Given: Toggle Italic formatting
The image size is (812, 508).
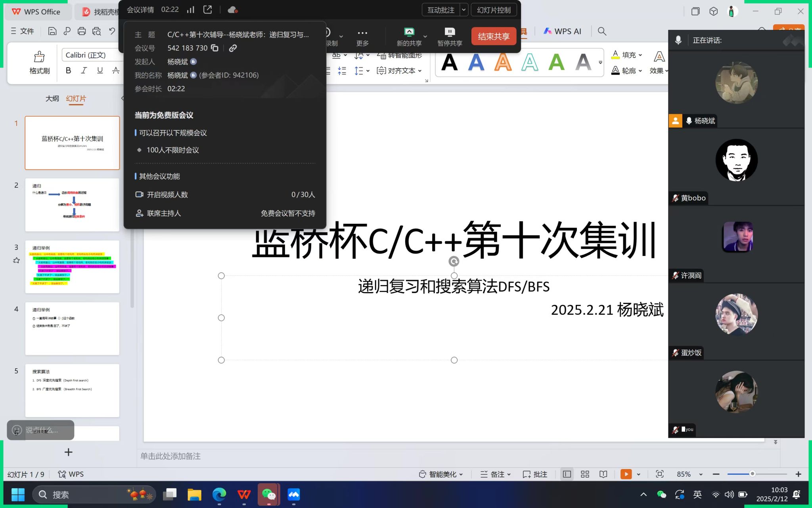Looking at the screenshot, I should (84, 71).
